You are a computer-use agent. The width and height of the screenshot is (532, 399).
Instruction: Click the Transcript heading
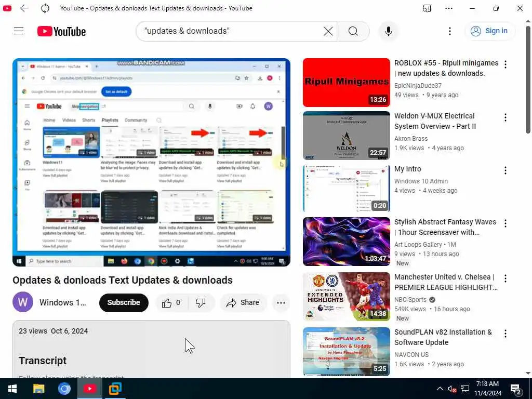pos(43,361)
